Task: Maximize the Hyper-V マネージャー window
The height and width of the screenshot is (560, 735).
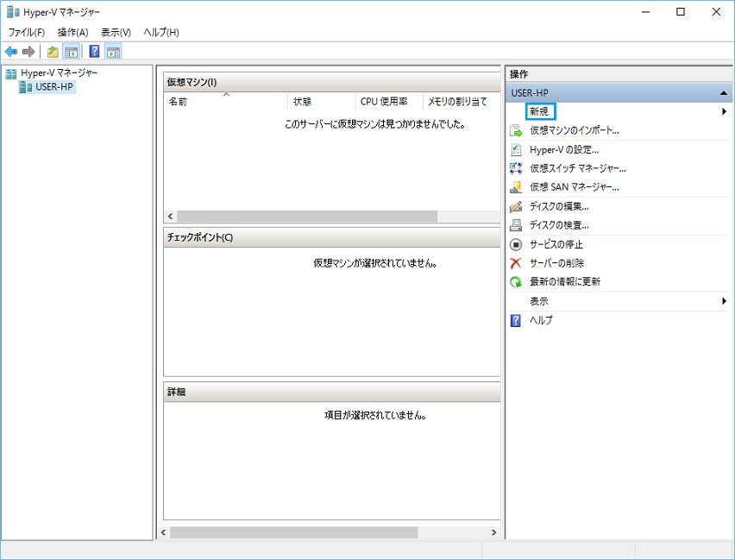Action: coord(681,12)
